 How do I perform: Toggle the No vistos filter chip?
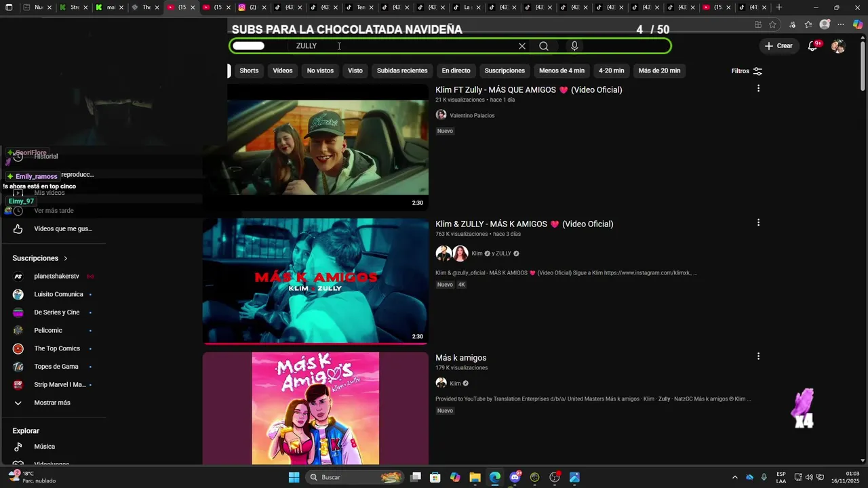pyautogui.click(x=320, y=70)
